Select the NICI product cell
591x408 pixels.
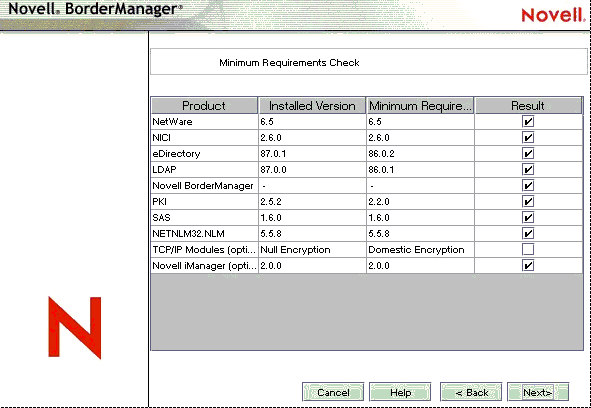tap(204, 137)
